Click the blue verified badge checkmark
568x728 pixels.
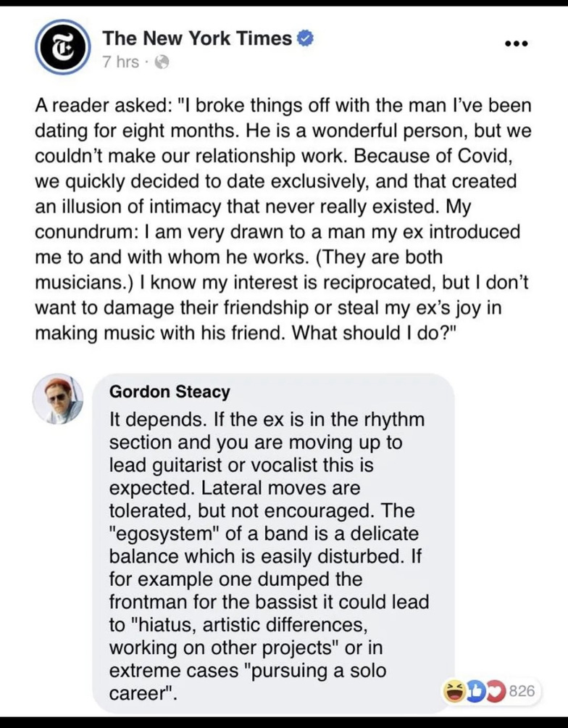pos(306,38)
